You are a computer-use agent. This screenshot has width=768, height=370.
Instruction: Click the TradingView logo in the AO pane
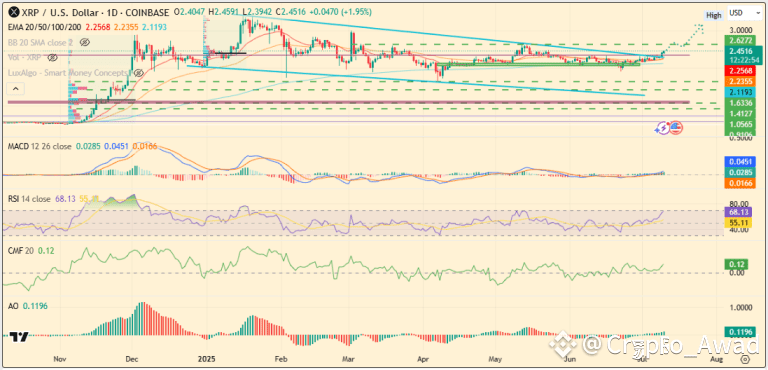[x=19, y=337]
